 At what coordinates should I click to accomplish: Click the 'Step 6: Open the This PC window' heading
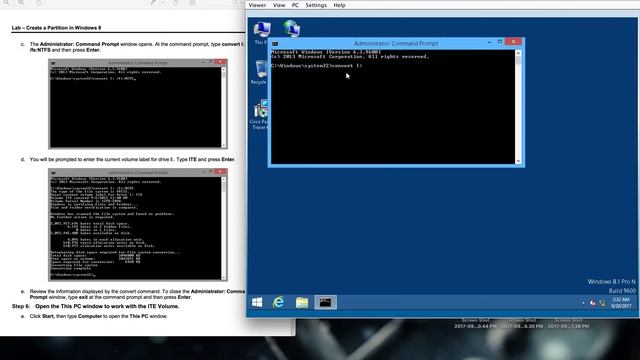[x=96, y=306]
